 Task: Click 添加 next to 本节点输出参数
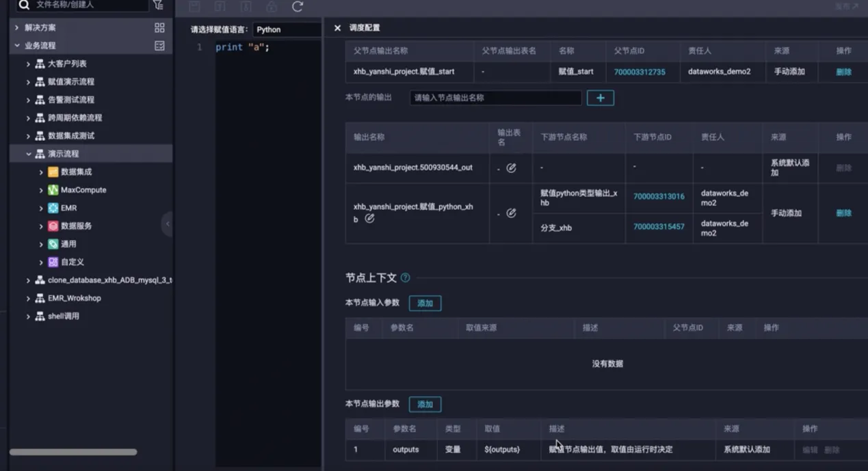[425, 404]
